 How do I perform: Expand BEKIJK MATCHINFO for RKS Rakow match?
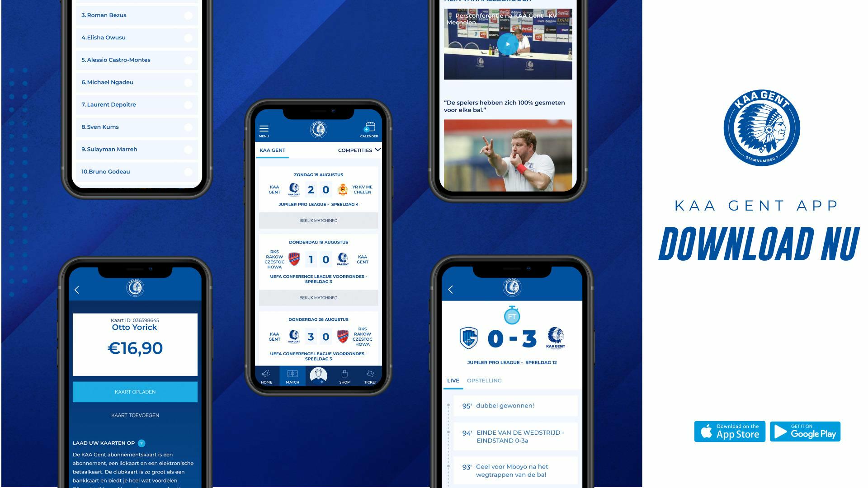(x=318, y=298)
